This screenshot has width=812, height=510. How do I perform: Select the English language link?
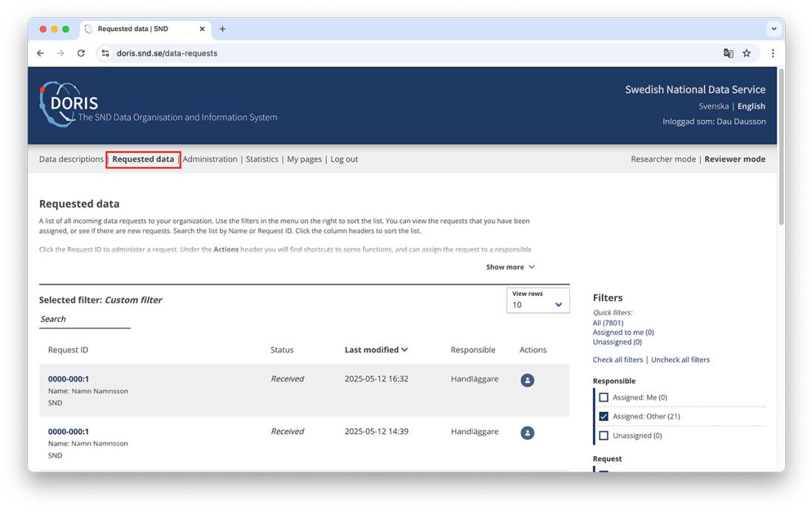point(751,106)
